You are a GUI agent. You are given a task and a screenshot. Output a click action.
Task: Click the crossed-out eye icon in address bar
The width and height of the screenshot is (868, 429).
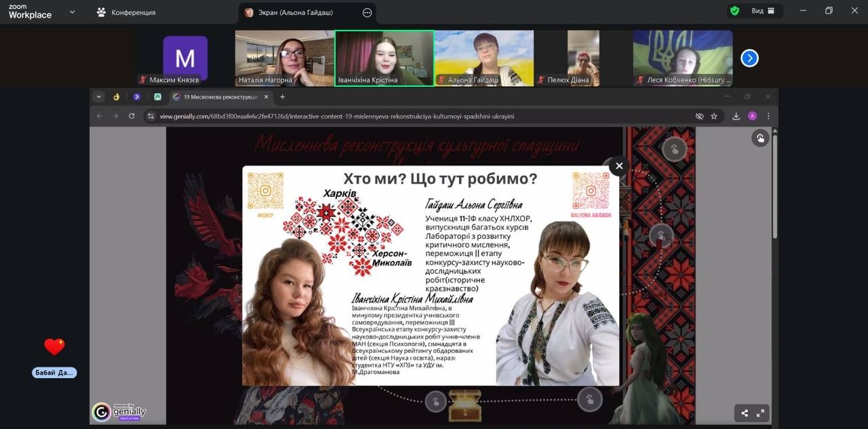click(x=699, y=116)
